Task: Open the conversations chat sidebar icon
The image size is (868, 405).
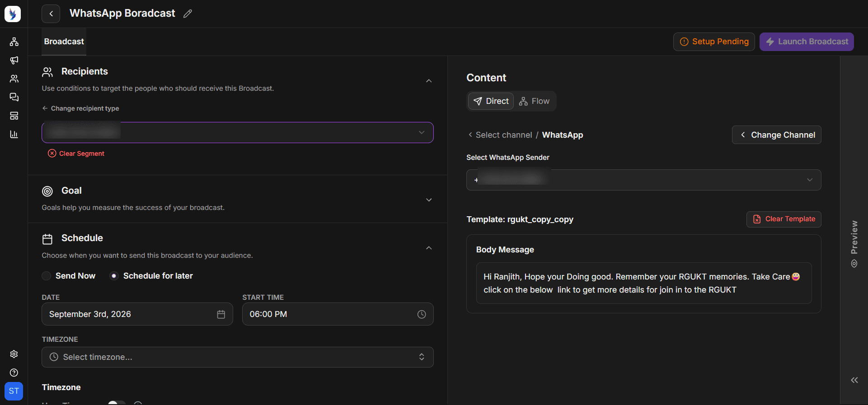Action: click(x=14, y=98)
